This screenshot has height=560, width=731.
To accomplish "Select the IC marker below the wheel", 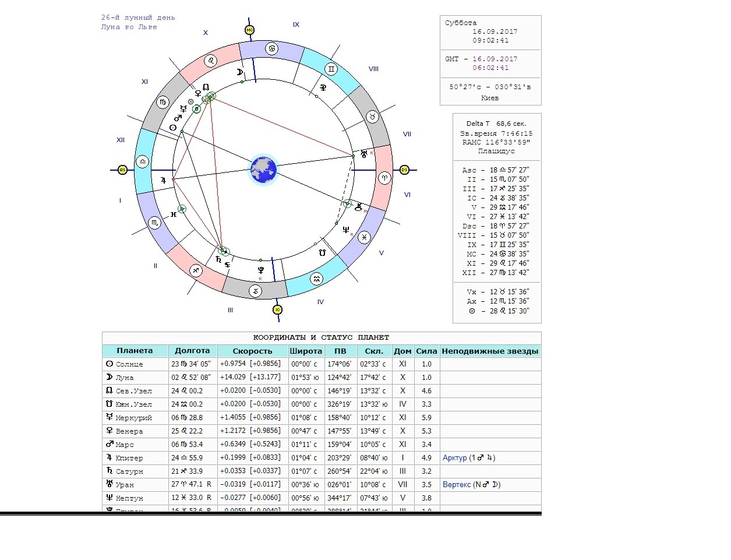I will click(278, 309).
